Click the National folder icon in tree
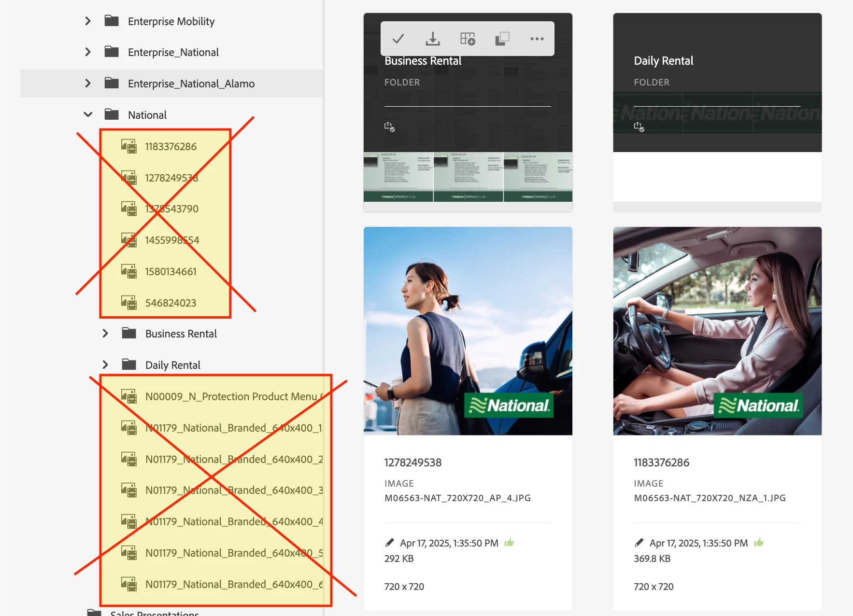This screenshot has height=616, width=853. 112,114
